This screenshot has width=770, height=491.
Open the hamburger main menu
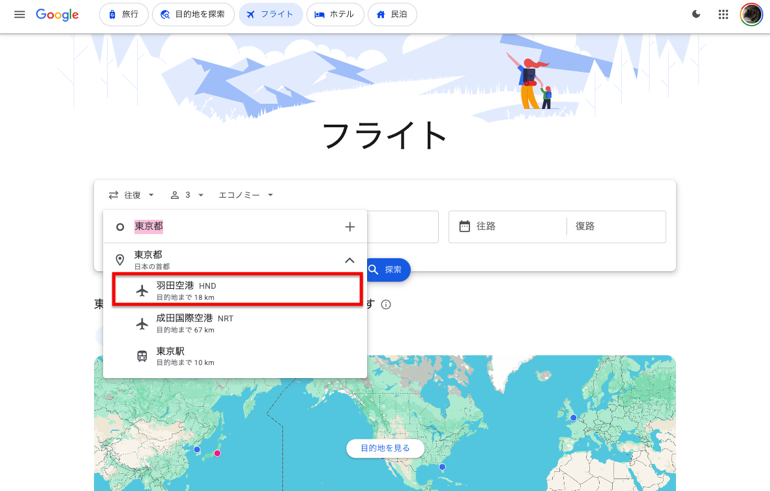click(19, 15)
